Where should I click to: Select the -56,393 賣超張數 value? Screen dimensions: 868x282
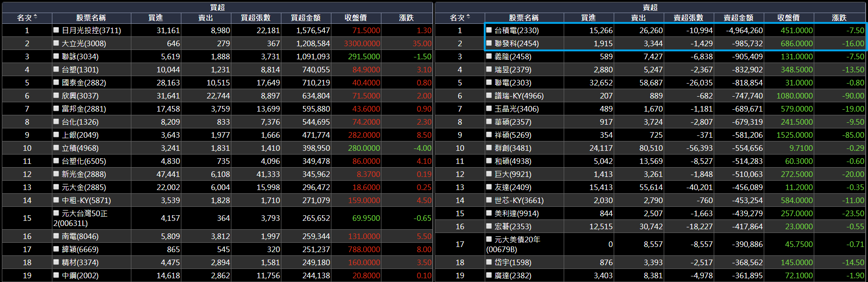point(700,148)
